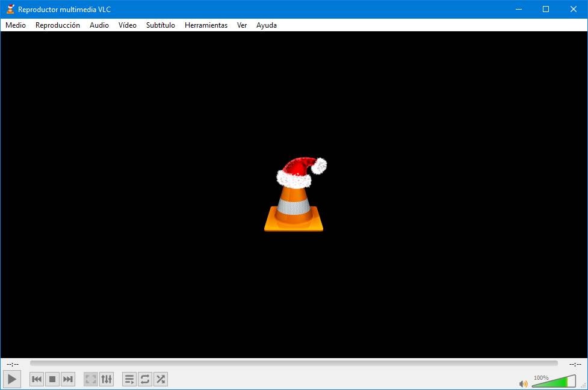Click the elapsed time label left of the seek bar
The width and height of the screenshot is (588, 390).
[13, 364]
